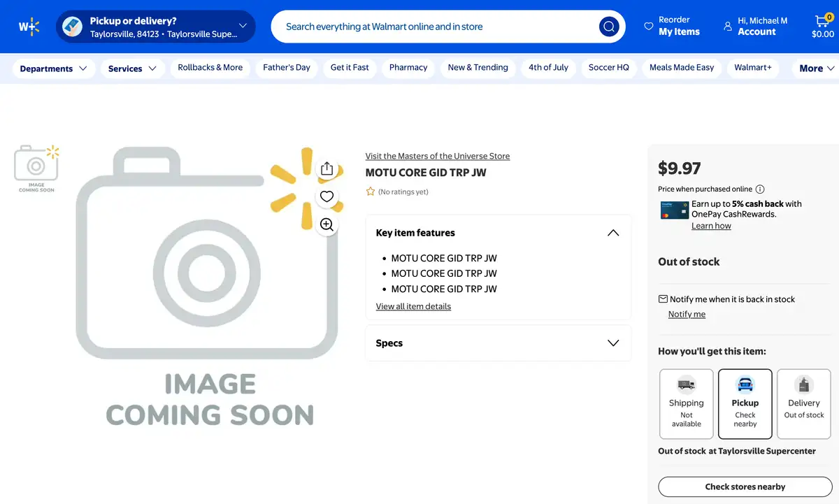Choose the Pickup fulfillment option
This screenshot has width=839, height=504.
point(745,404)
